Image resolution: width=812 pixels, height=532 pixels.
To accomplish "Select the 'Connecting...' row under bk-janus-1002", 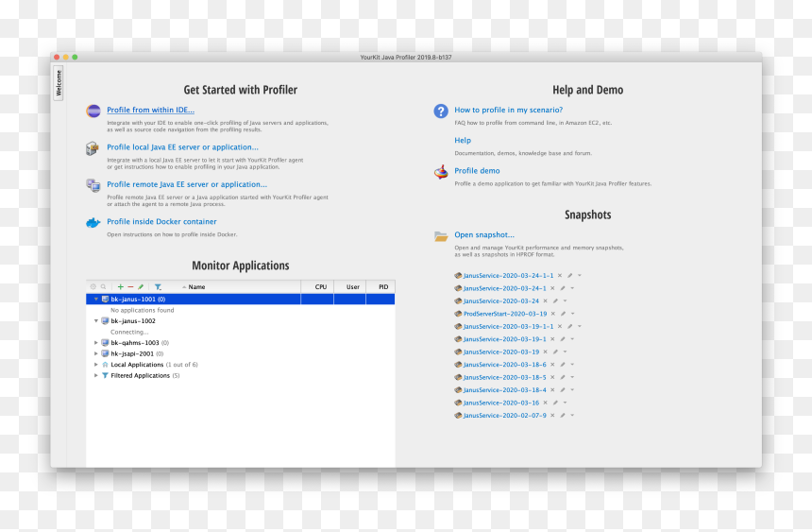I will tap(240, 332).
